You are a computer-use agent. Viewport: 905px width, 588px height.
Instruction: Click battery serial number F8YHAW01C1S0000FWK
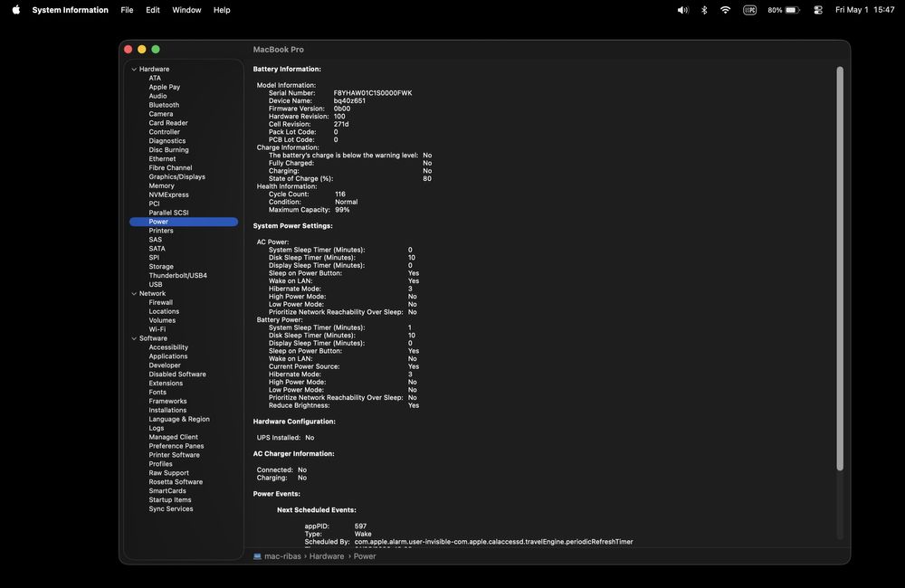[373, 93]
